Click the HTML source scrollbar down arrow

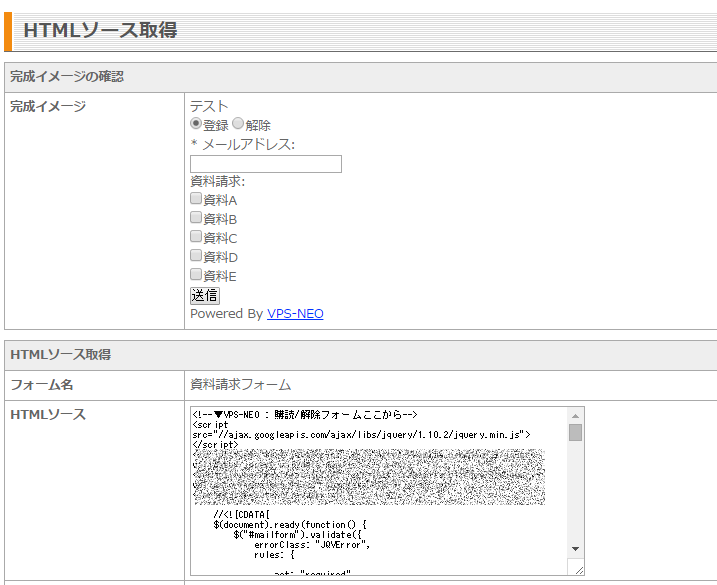coord(575,549)
